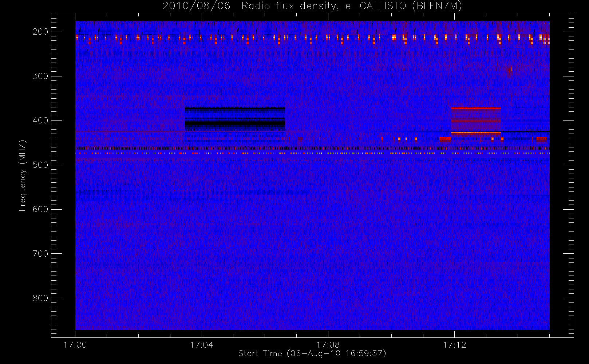The width and height of the screenshot is (589, 364).
Task: Click the 'Start Time (06-Aug-10 16:59:37)' label
Action: (x=312, y=353)
